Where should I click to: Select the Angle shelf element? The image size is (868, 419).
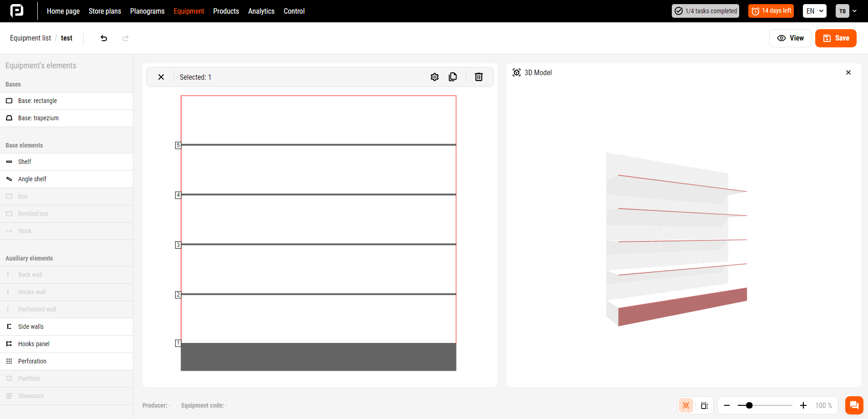point(32,179)
